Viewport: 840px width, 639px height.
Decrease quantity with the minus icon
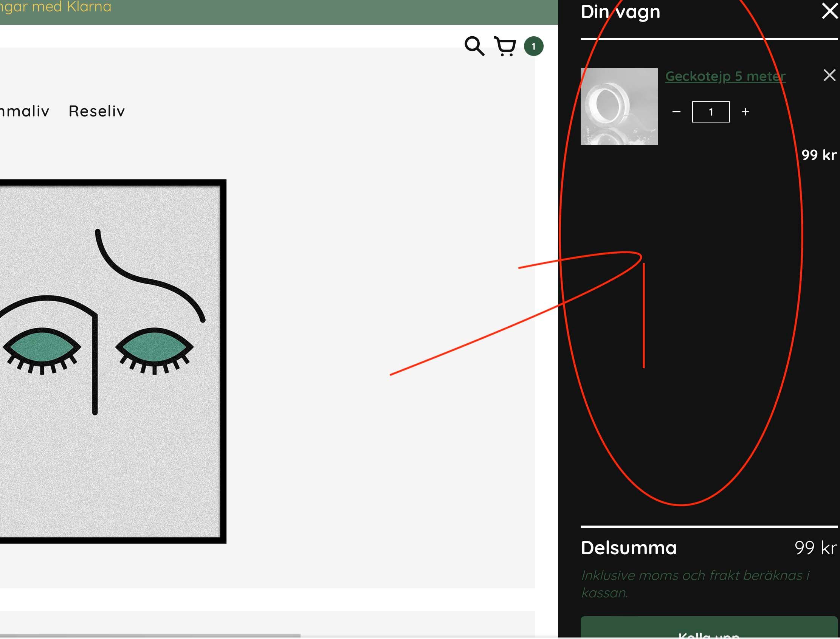[676, 112]
